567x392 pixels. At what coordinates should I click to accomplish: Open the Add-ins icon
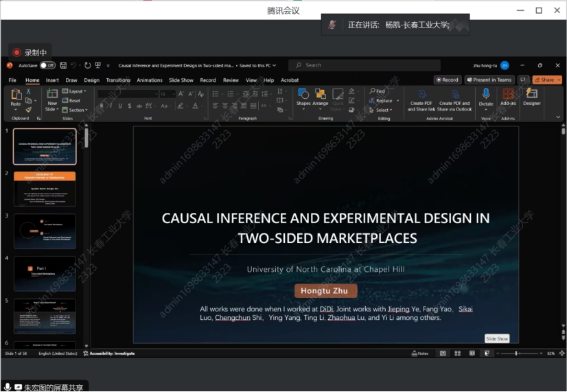[x=508, y=95]
